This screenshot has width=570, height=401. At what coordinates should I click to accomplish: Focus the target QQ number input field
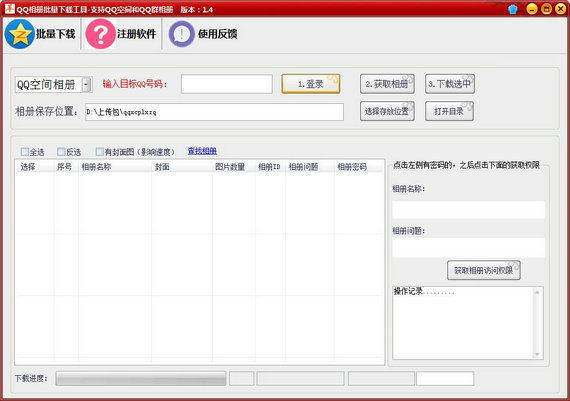[227, 84]
